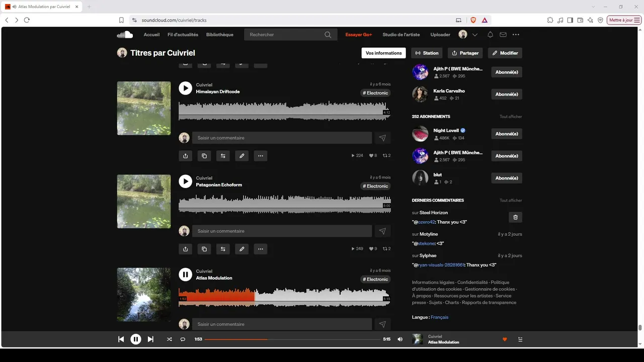Unfollow Night Lovell via Abonné(e) button
The width and height of the screenshot is (644, 362).
[507, 134]
